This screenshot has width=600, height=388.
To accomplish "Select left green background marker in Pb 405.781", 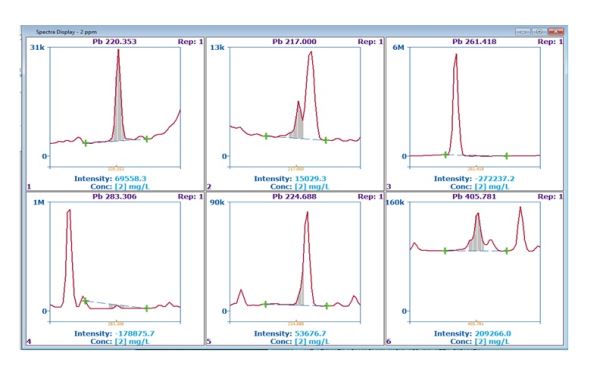I will point(445,251).
